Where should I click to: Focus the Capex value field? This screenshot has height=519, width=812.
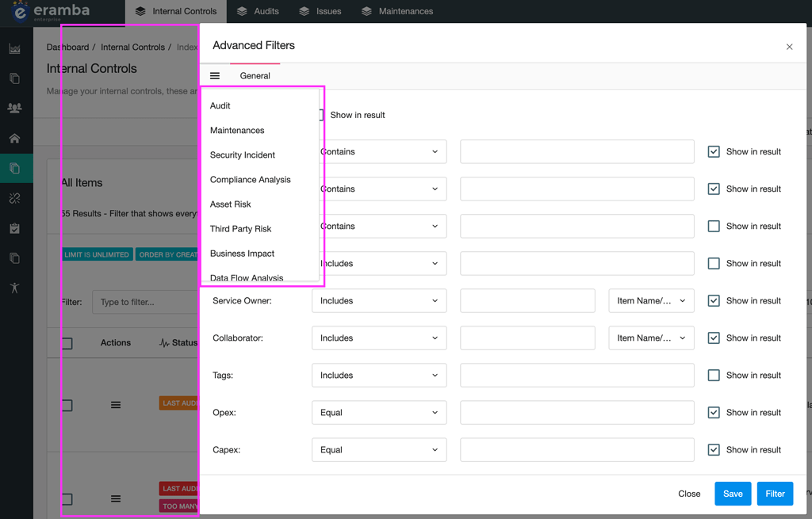point(577,449)
